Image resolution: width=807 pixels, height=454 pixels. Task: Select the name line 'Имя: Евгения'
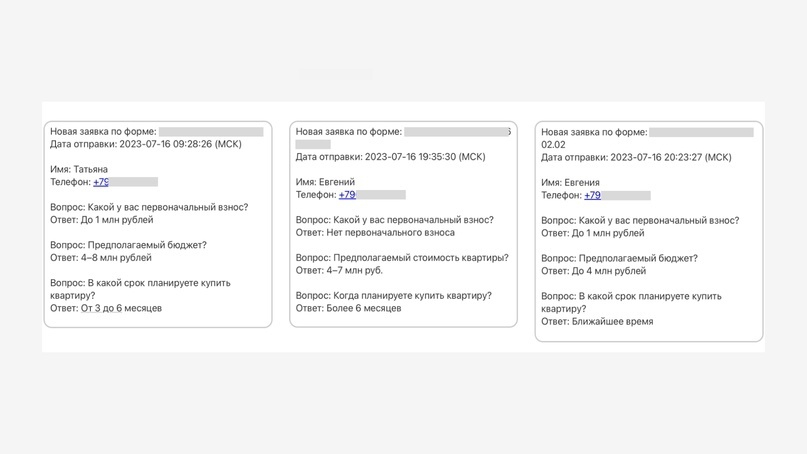[570, 182]
